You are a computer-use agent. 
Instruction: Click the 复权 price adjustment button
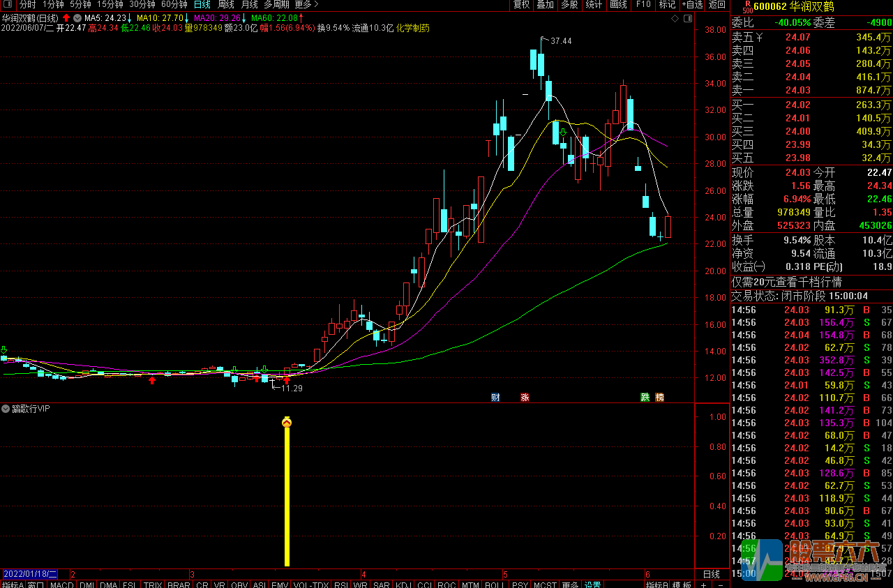point(521,4)
